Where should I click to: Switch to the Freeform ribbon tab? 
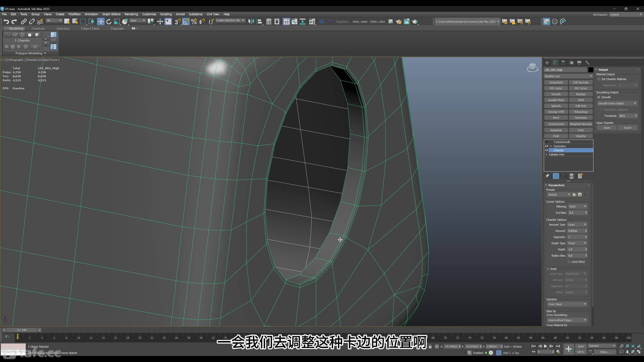tap(38, 28)
